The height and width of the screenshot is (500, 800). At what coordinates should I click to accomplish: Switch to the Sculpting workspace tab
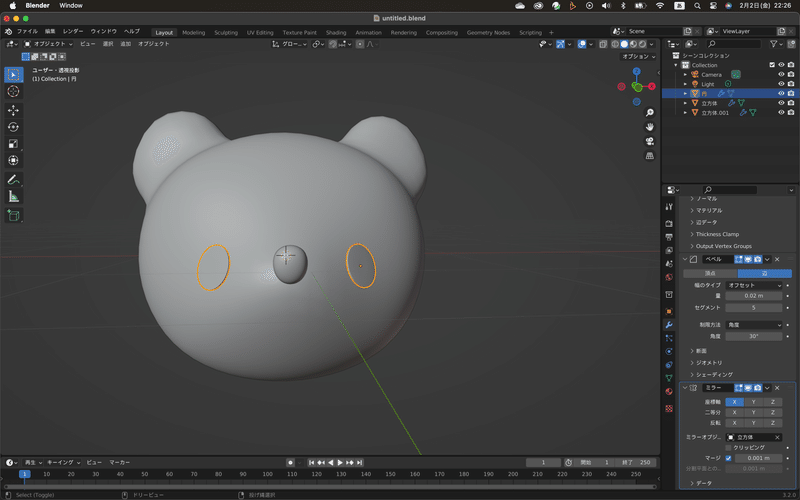pyautogui.click(x=226, y=33)
